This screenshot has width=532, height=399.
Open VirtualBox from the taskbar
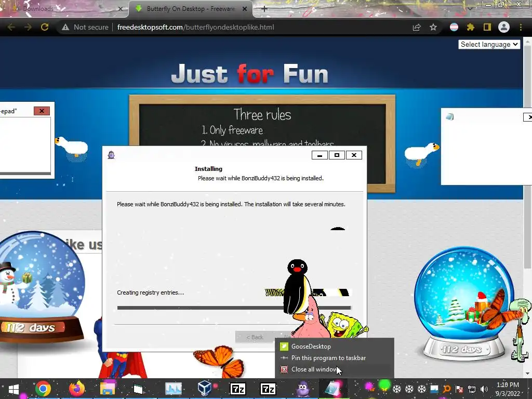[x=205, y=389]
